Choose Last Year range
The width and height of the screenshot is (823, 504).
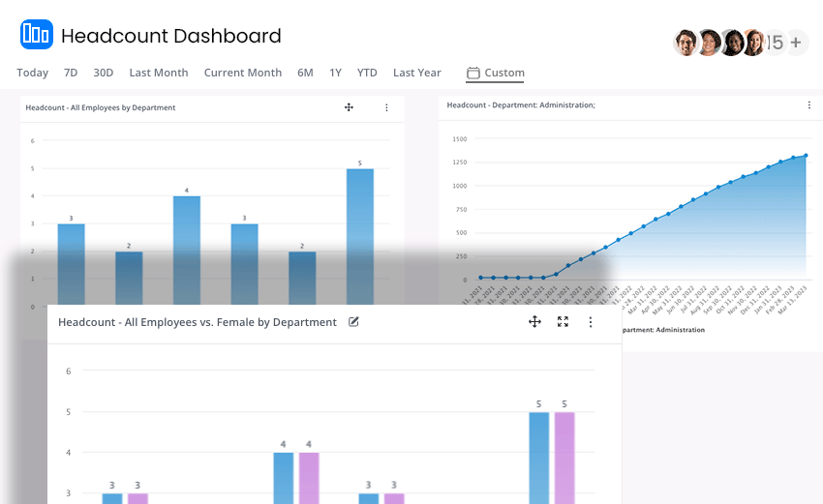pyautogui.click(x=417, y=73)
